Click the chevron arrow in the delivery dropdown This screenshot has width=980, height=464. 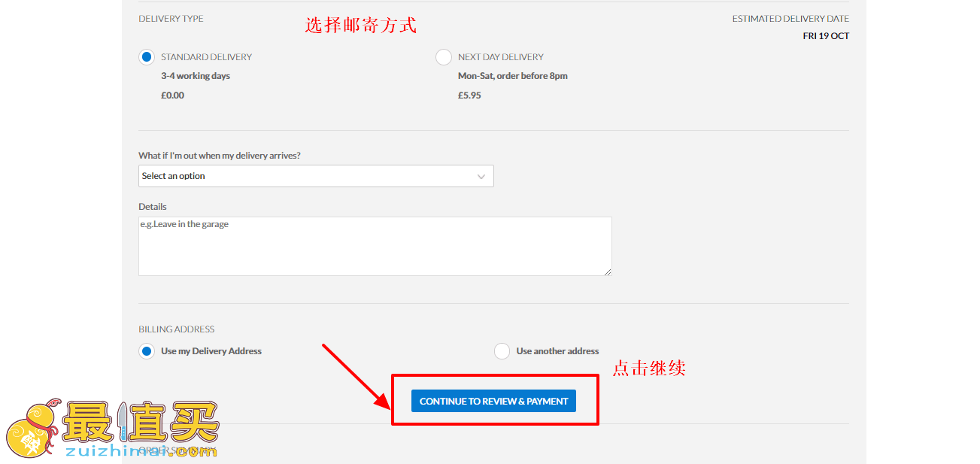[x=481, y=177]
